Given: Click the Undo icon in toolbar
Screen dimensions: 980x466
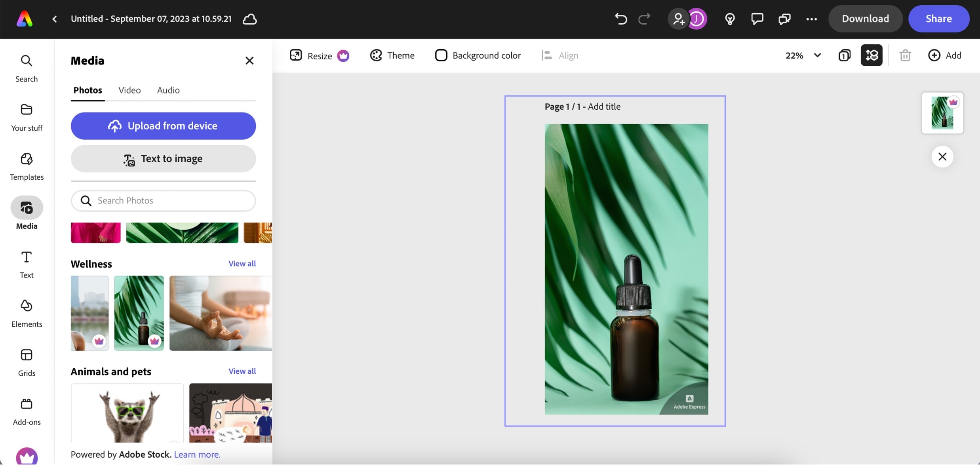Looking at the screenshot, I should click(x=620, y=18).
